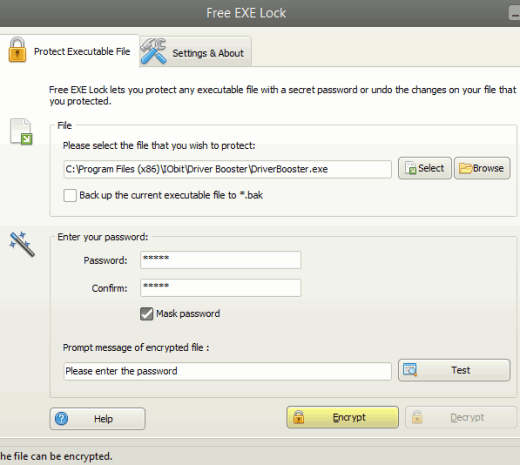520x465 pixels.
Task: Enable backup of executable to *.bak
Action: pyautogui.click(x=70, y=195)
